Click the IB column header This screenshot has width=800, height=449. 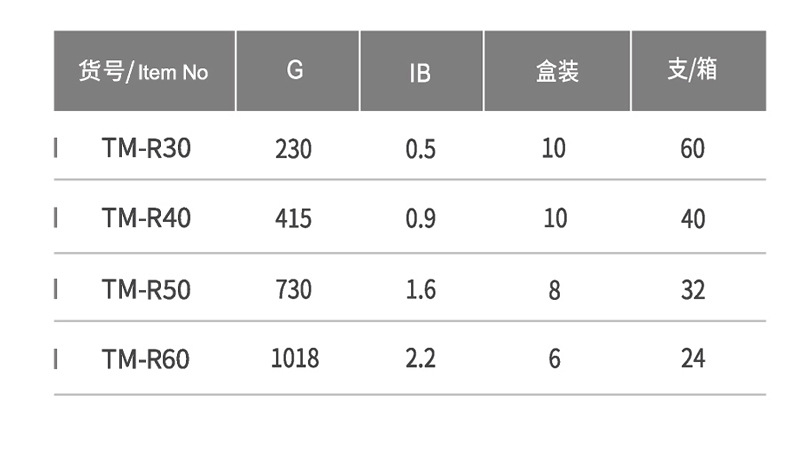click(x=420, y=72)
